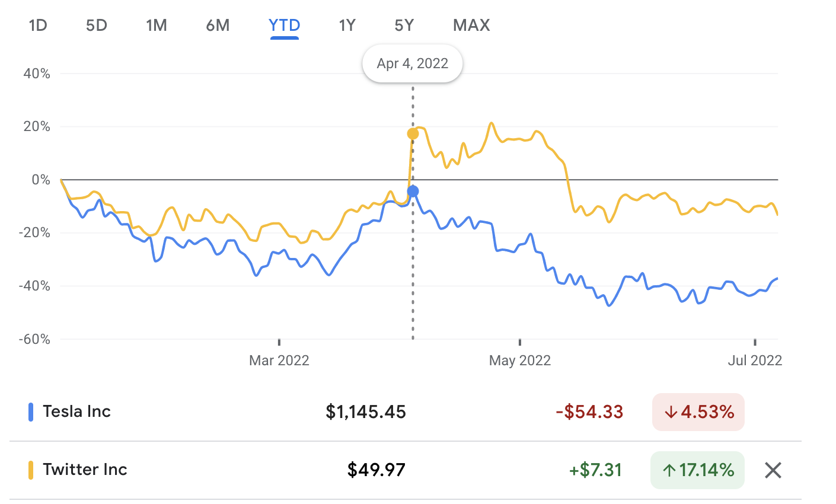Click the yellow Twitter data point on chart

413,134
